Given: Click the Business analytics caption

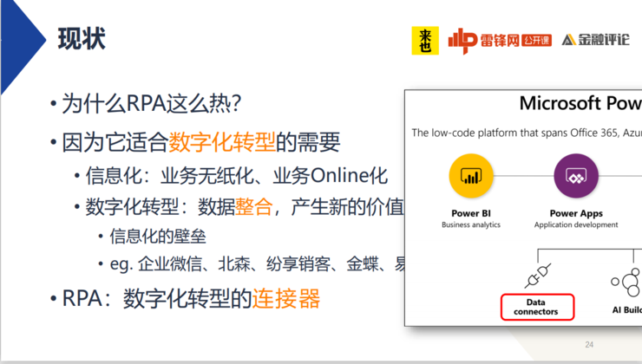Looking at the screenshot, I should tap(471, 224).
